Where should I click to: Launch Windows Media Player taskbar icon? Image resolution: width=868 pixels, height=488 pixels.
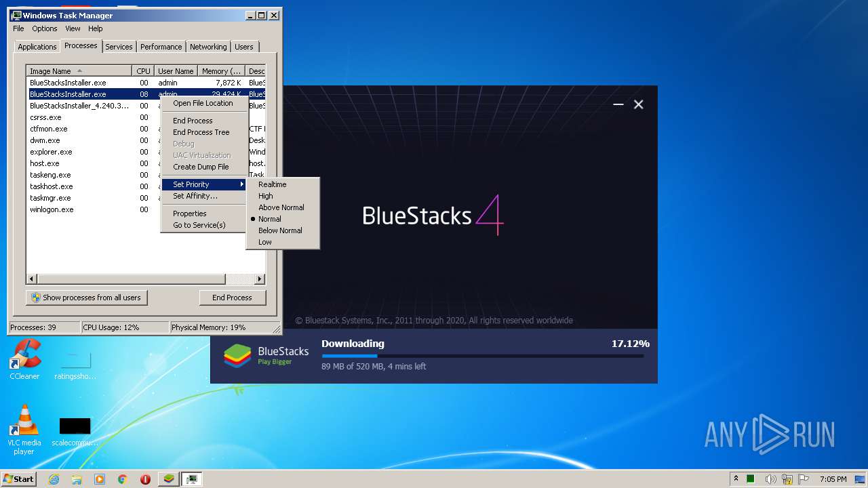point(100,479)
